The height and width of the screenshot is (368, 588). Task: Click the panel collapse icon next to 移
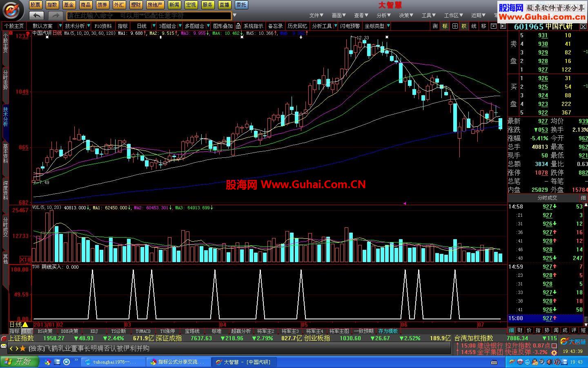click(x=494, y=26)
